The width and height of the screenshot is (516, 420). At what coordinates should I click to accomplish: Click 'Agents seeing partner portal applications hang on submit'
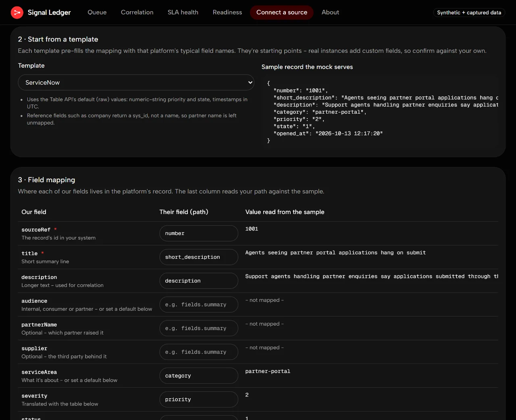[335, 253]
